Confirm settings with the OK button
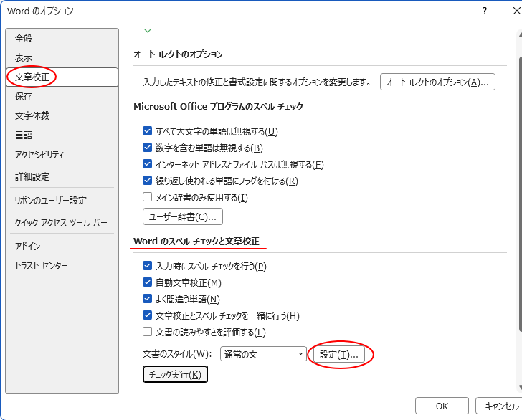 442,406
